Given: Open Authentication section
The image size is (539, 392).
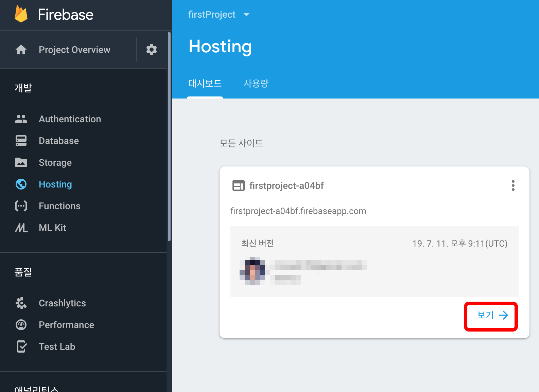Looking at the screenshot, I should pos(70,119).
